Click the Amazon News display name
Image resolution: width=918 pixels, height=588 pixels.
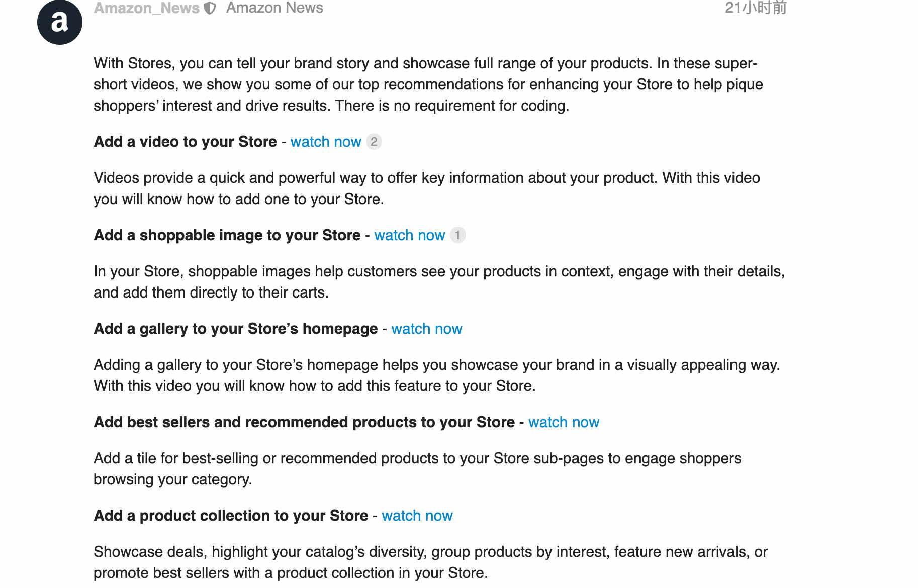point(274,8)
